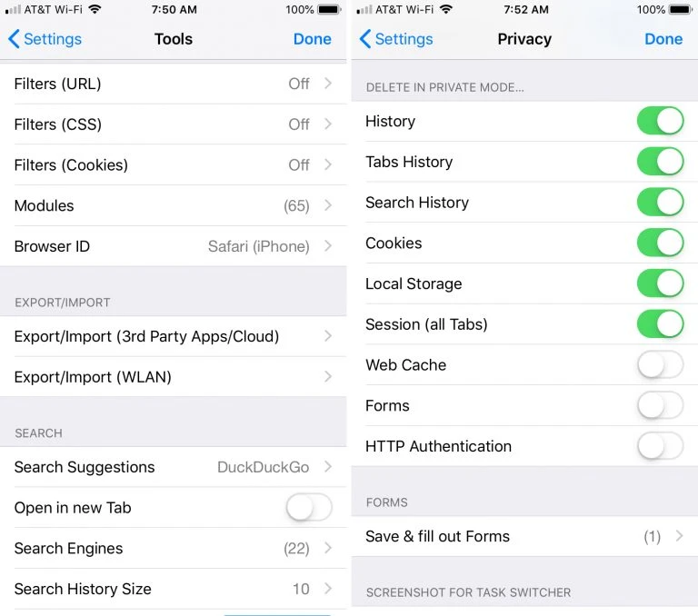Turn on Open in new Tab switch
The image size is (698, 616).
(x=309, y=507)
